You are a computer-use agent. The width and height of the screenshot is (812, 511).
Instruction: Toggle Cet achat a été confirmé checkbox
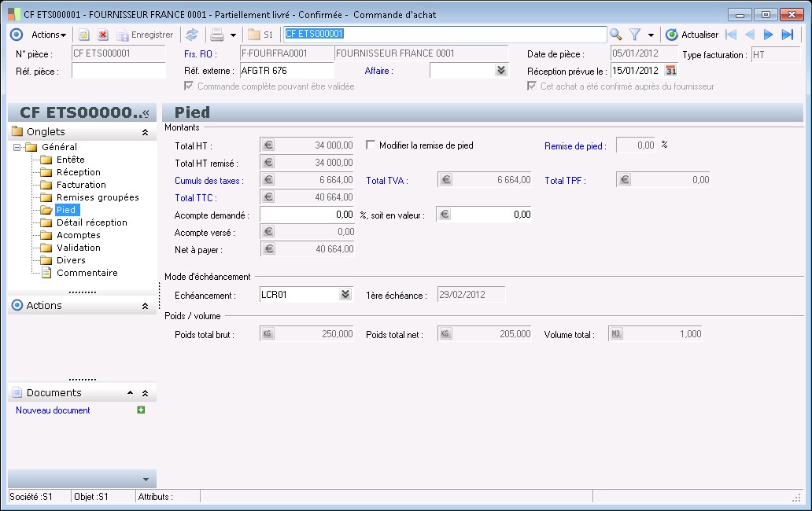click(x=532, y=86)
